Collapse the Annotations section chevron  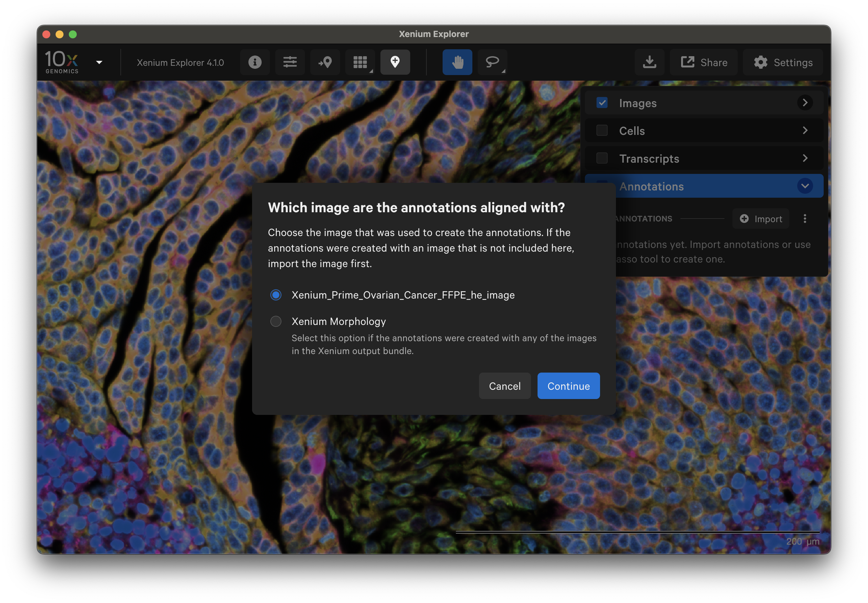coord(805,186)
